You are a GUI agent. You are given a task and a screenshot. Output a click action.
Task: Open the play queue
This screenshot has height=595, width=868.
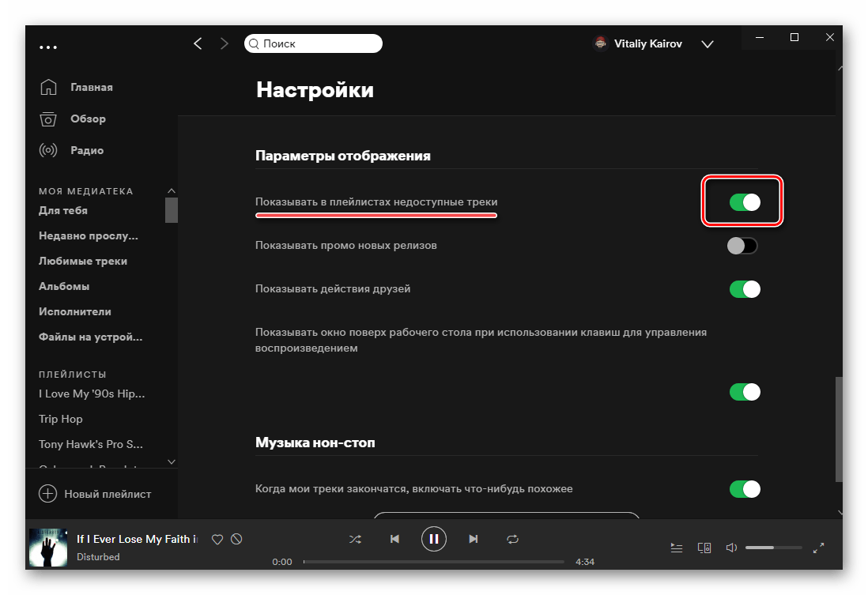click(676, 547)
